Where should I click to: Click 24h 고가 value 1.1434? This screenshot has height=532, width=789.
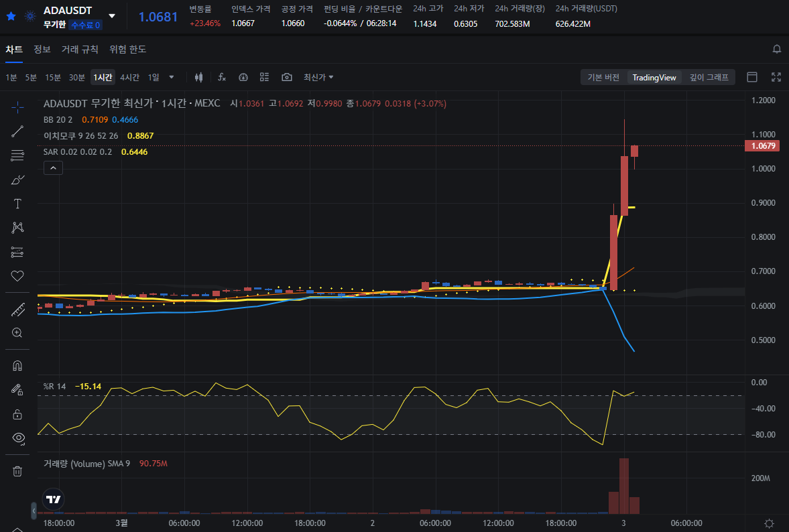425,23
